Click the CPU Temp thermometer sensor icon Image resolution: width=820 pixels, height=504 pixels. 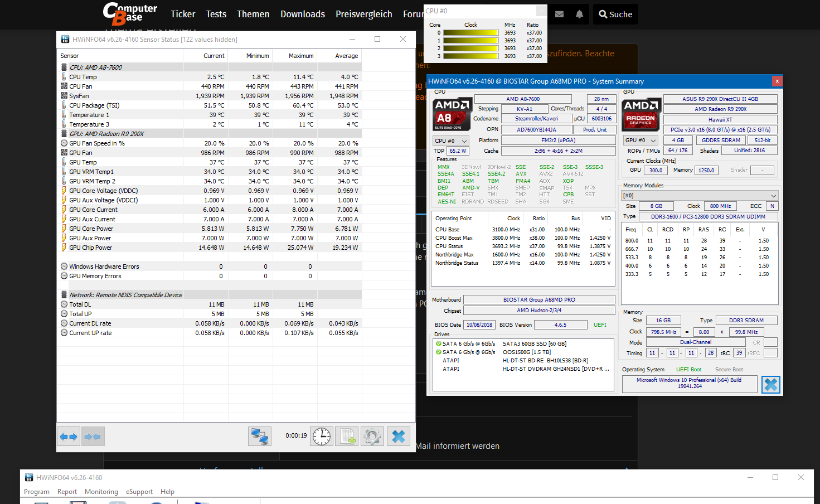pos(64,77)
